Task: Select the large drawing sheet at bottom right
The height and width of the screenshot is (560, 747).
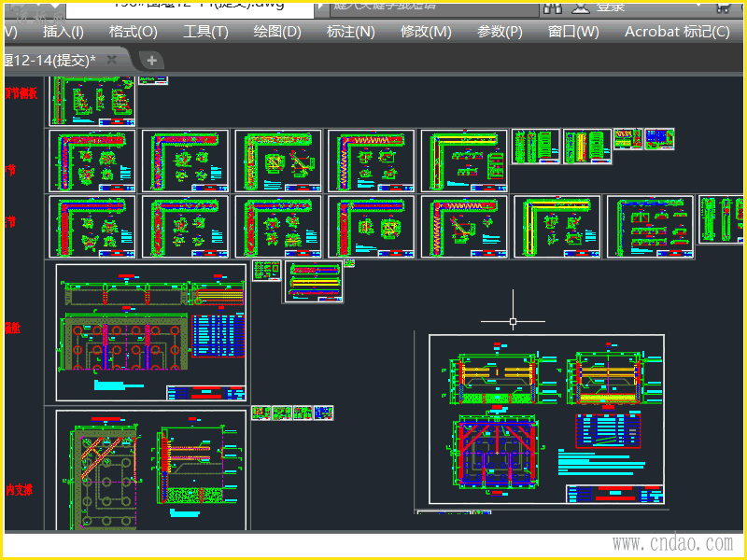Action: [x=546, y=420]
